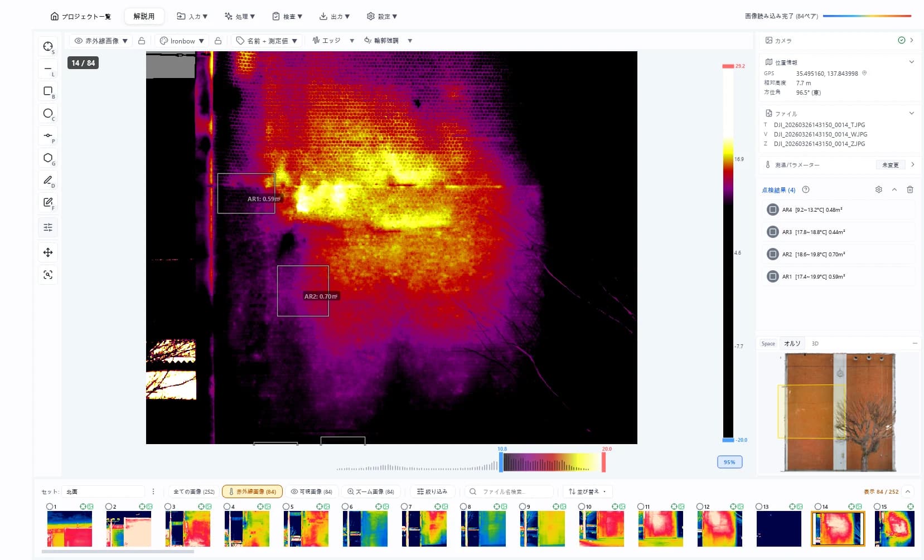Click the ファイル名検索 search field

point(510,491)
